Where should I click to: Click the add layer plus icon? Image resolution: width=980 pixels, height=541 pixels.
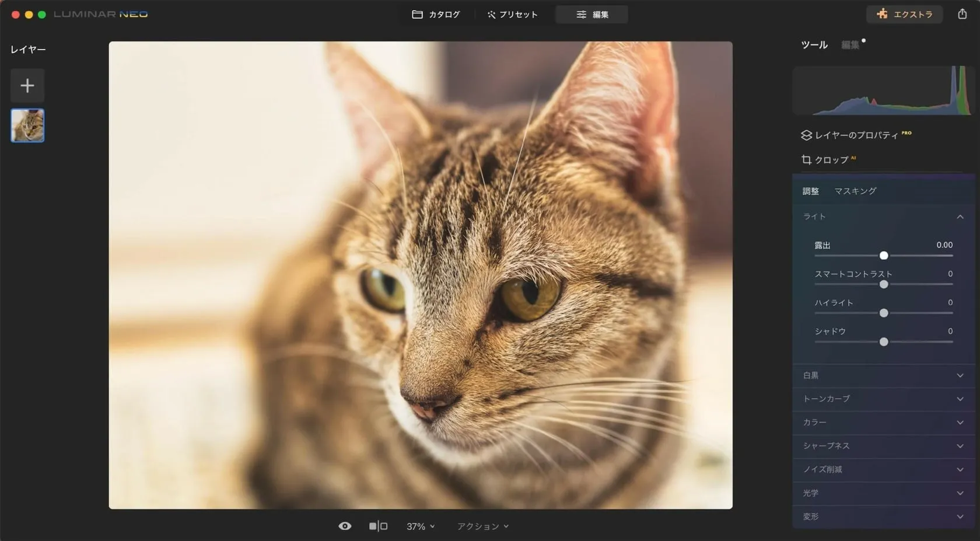(x=27, y=86)
